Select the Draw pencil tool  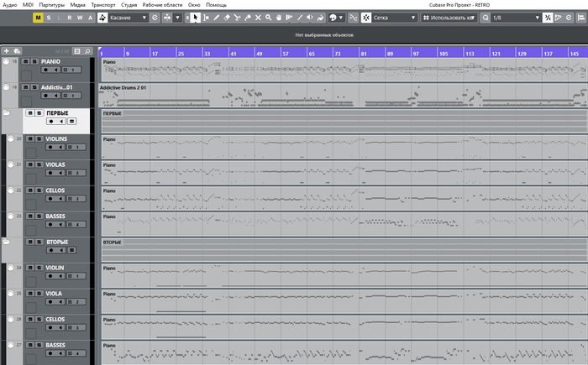[216, 17]
